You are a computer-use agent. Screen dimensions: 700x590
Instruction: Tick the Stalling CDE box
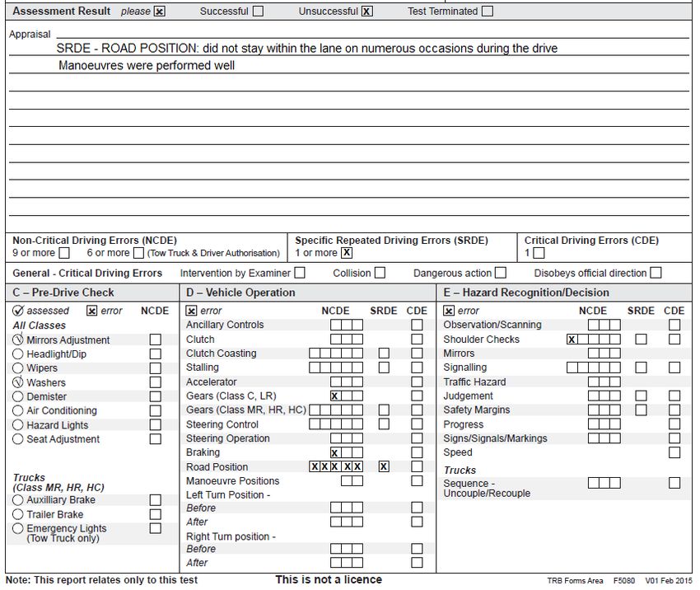417,368
